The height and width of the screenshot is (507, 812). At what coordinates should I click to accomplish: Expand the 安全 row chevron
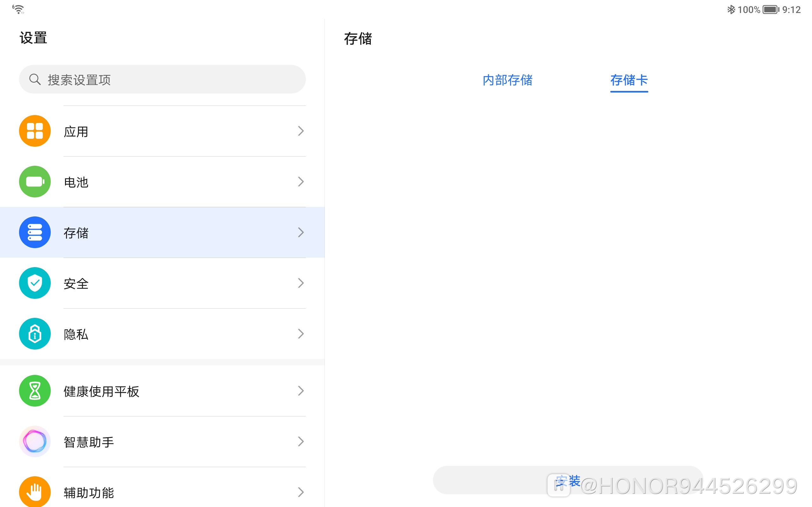tap(301, 283)
